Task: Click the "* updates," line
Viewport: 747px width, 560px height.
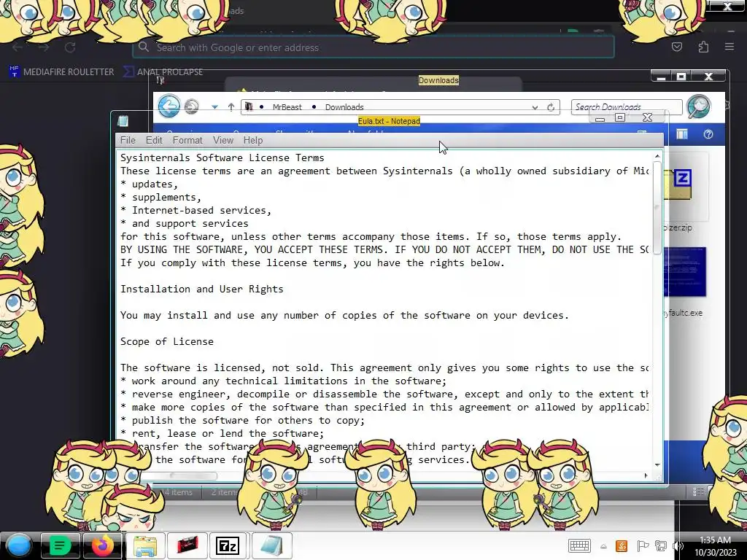Action: [149, 184]
